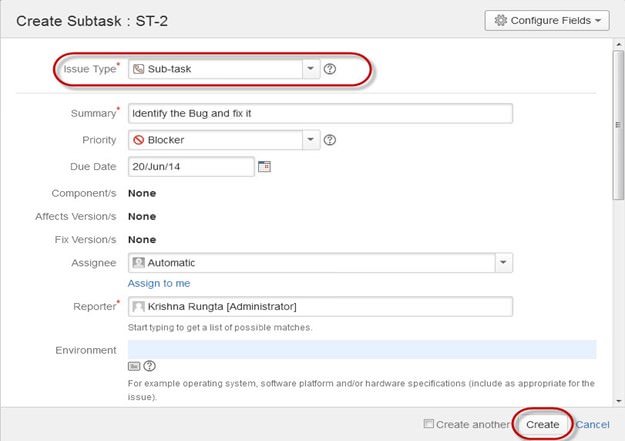
Task: Enable the Create another checkbox
Action: [429, 424]
